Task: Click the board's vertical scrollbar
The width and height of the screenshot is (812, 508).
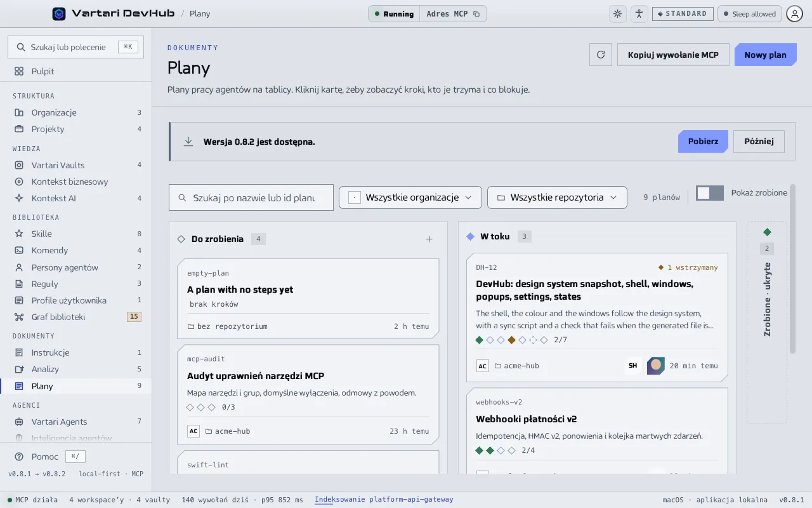Action: point(792,269)
